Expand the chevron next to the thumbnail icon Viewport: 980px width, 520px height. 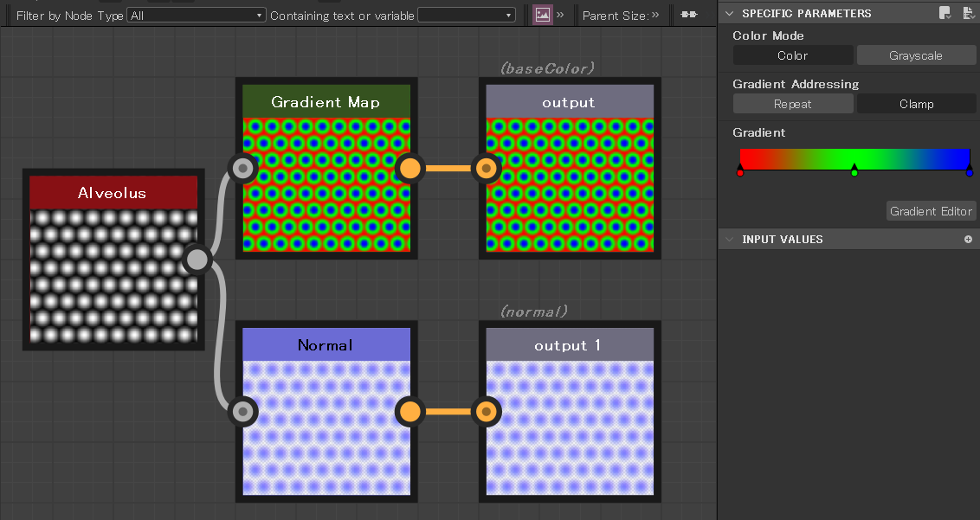point(560,15)
